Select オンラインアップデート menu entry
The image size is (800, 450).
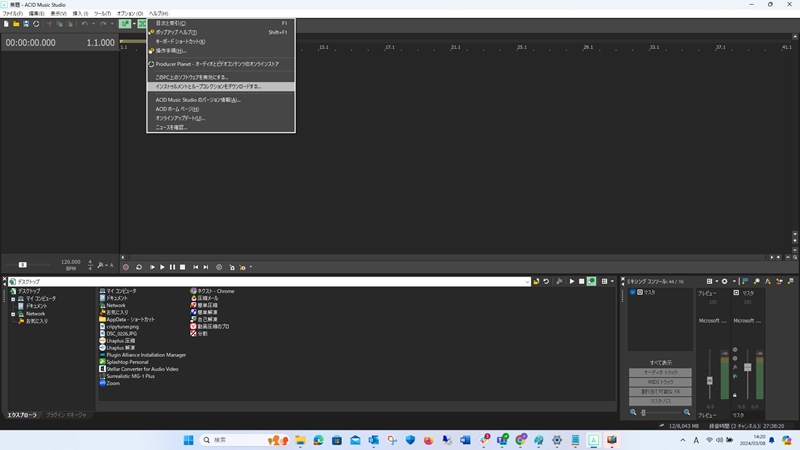[221, 118]
